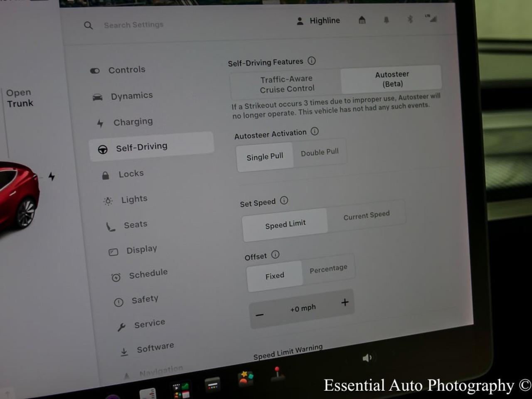Go to the Navigation settings
The image size is (532, 399).
pos(153,372)
